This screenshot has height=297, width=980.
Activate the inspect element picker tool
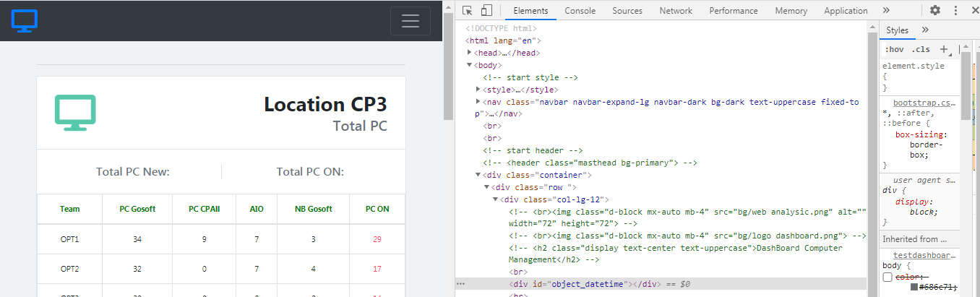(x=468, y=11)
